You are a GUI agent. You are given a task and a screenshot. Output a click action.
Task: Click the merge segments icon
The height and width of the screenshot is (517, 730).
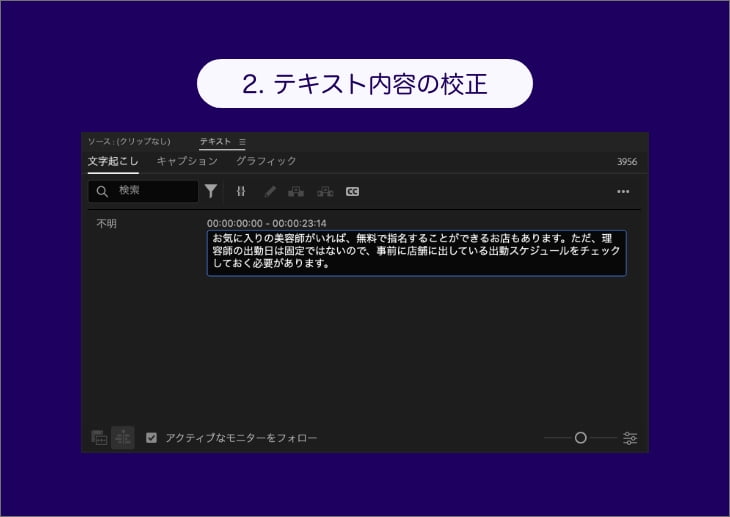[296, 191]
